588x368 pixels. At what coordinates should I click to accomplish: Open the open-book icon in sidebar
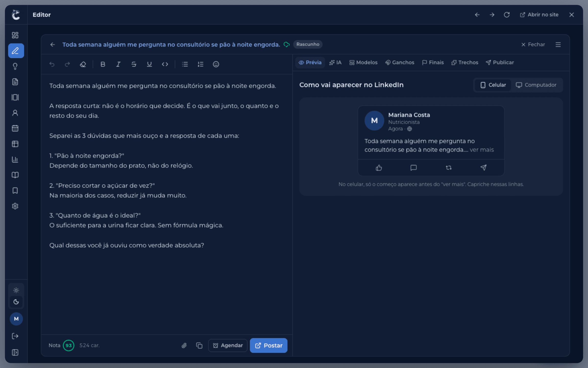coord(15,175)
